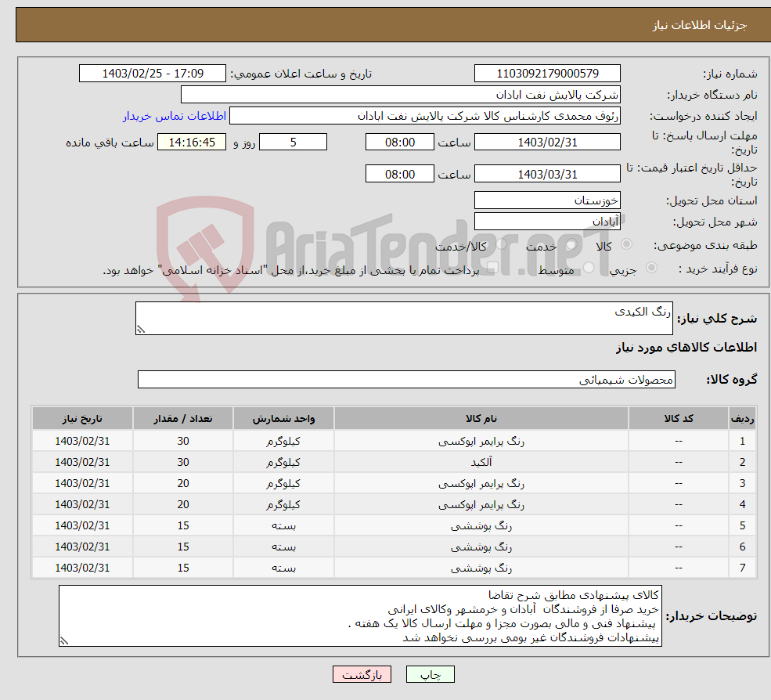This screenshot has width=771, height=700.
Task: Click the goods group field محصولات شیمیائی
Action: [x=407, y=379]
